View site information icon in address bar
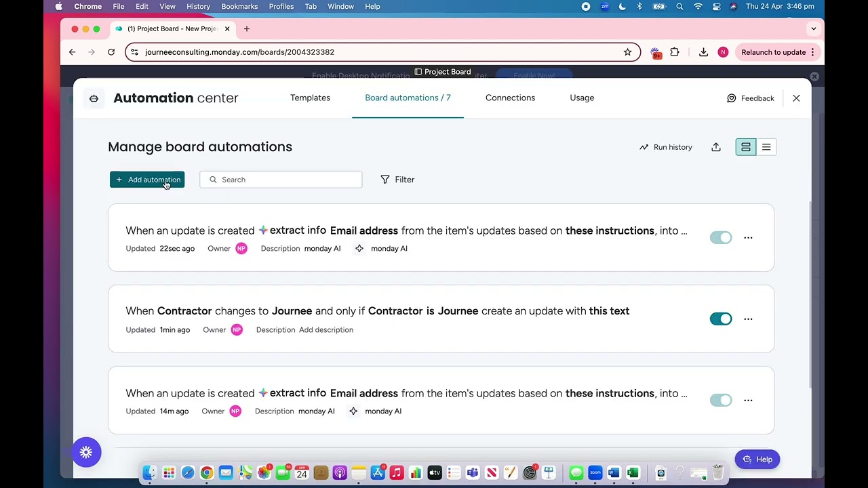The width and height of the screenshot is (868, 488). (x=134, y=52)
